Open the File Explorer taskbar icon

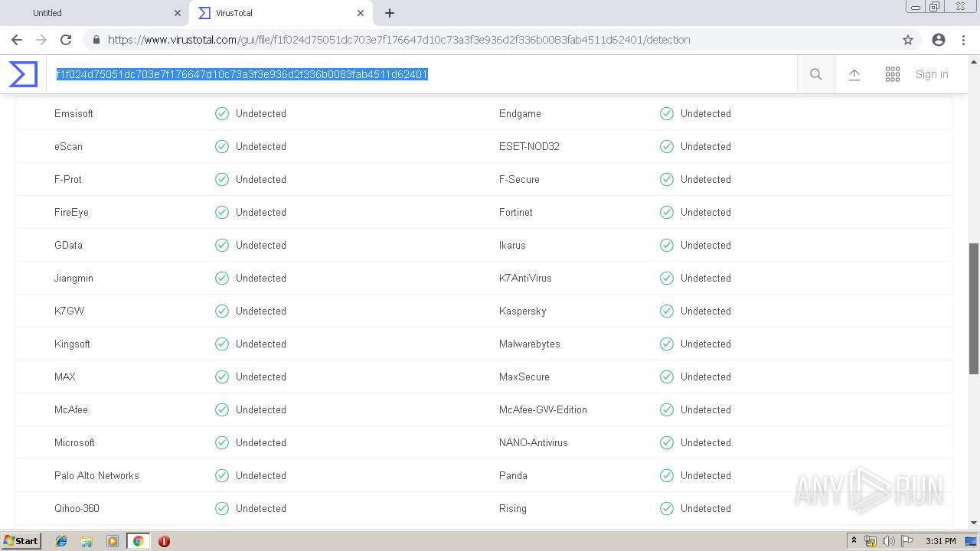(x=87, y=541)
